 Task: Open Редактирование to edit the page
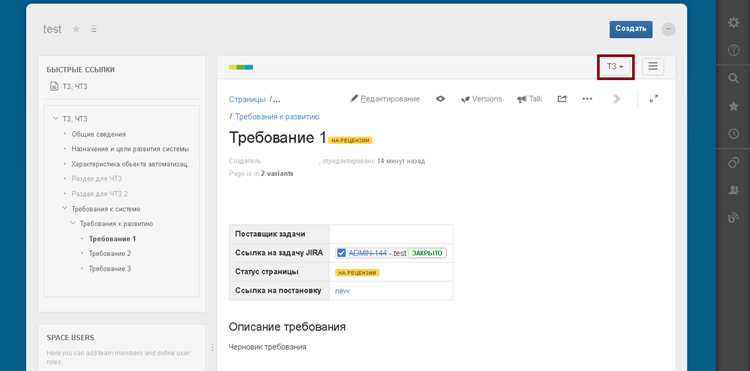(385, 99)
